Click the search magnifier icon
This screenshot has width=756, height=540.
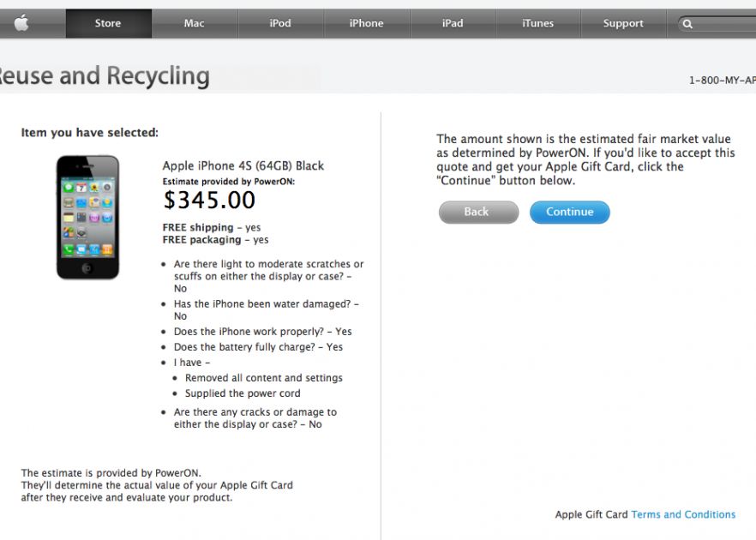pyautogui.click(x=687, y=24)
